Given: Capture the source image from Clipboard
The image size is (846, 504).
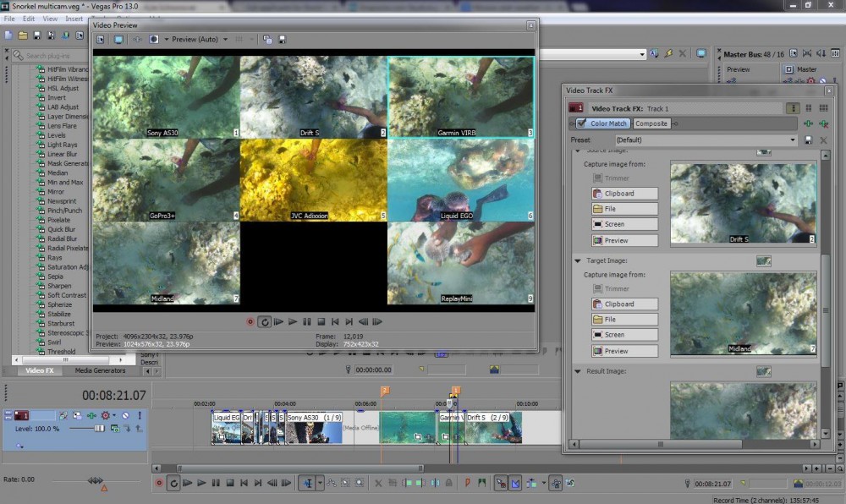Looking at the screenshot, I should 625,194.
